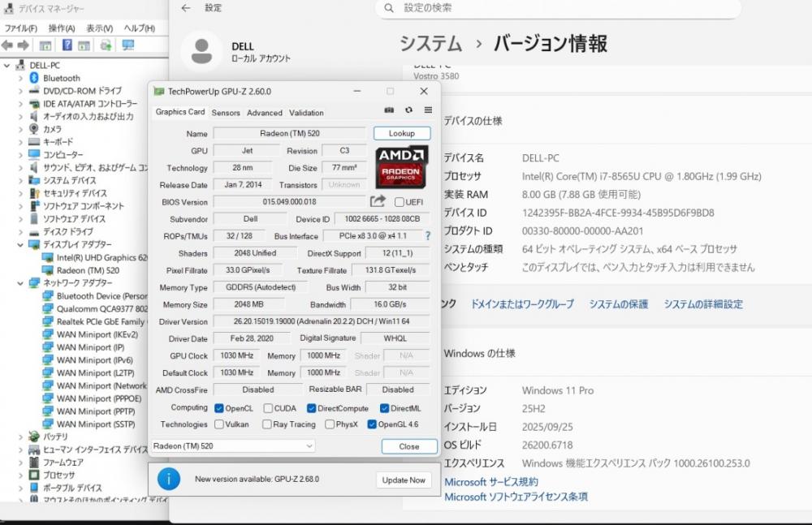This screenshot has height=525, width=812.
Task: Toggle the UEFI checkbox
Action: (400, 202)
